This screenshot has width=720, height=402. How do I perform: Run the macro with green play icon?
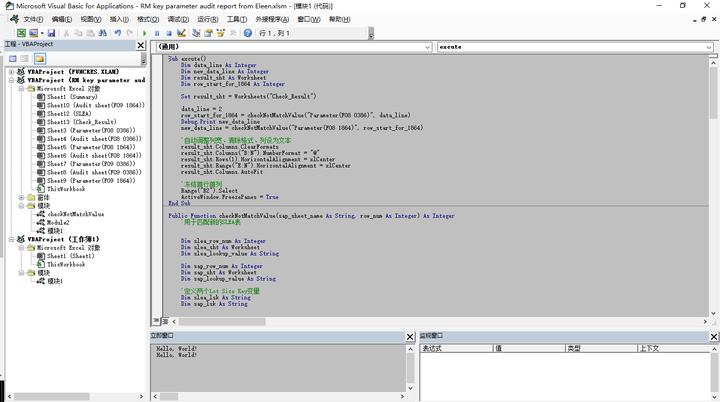pos(144,33)
